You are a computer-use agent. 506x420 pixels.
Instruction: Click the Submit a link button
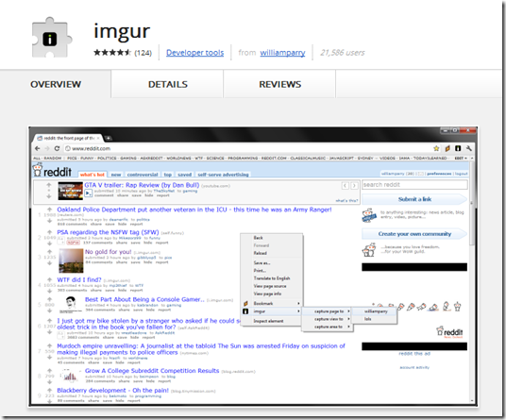[414, 199]
